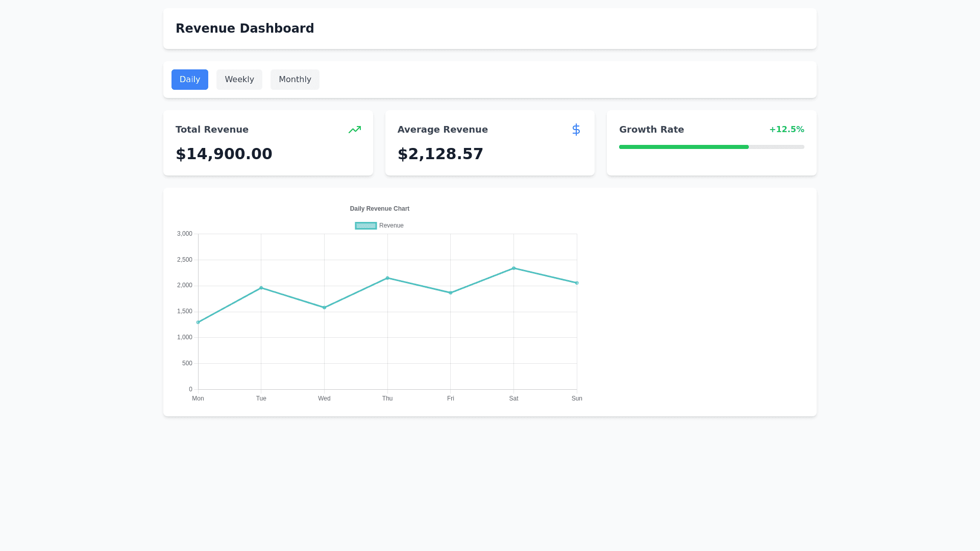The image size is (980, 551).
Task: Click the Wednesday data point on chart
Action: point(324,308)
